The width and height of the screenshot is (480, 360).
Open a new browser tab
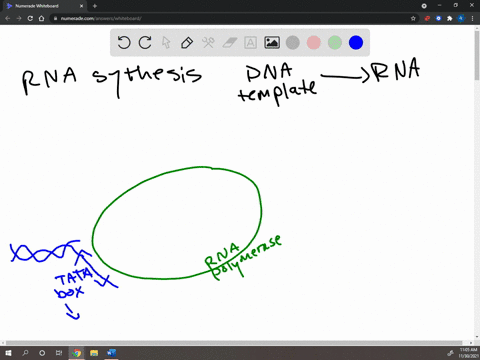point(95,6)
